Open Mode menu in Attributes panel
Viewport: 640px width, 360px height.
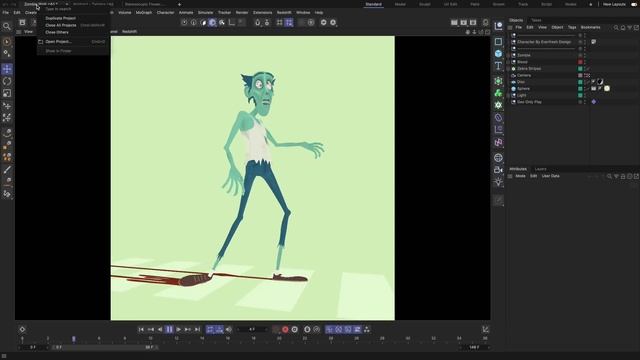point(520,176)
